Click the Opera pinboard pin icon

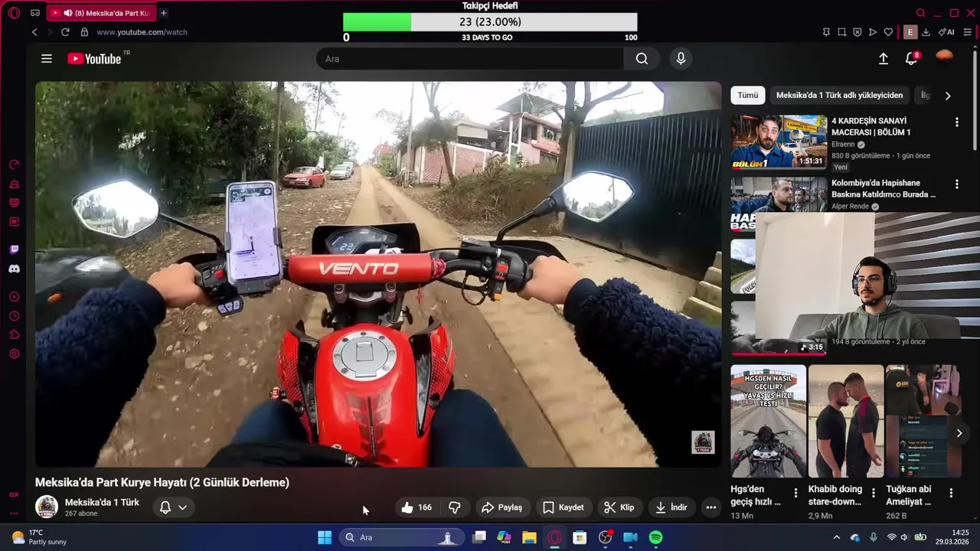826,32
